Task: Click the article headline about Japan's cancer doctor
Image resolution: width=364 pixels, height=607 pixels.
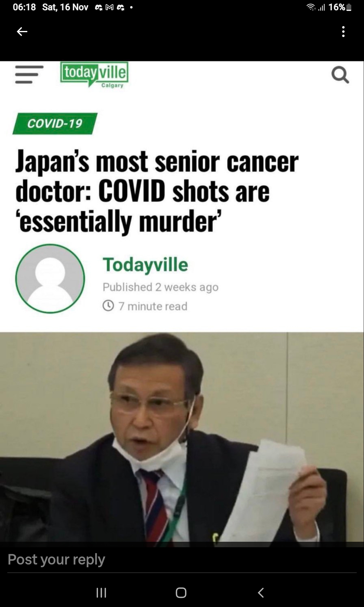Action: point(157,192)
